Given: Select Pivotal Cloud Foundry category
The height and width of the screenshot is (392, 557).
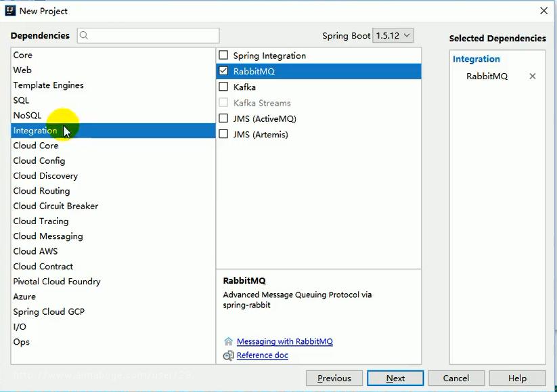Looking at the screenshot, I should [x=113, y=282].
